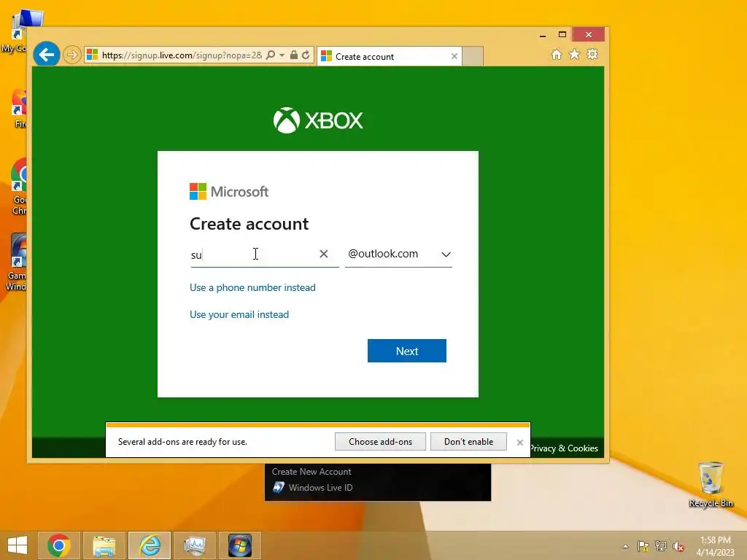Click the Action Center flag tray icon

tap(643, 546)
